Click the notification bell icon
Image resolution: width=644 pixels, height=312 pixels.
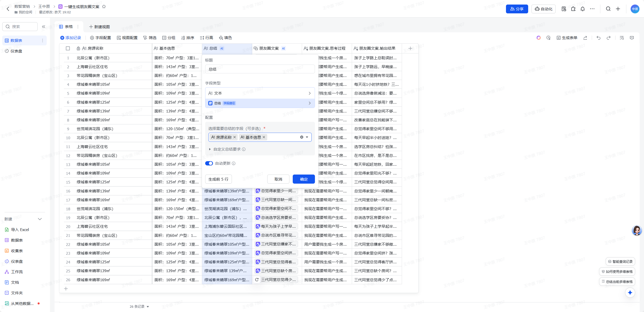tap(582, 9)
